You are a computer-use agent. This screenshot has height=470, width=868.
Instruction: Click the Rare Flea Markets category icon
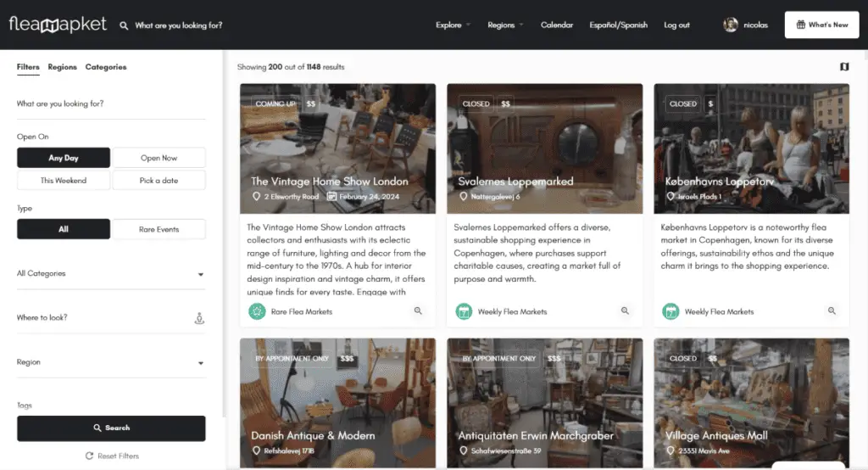[257, 311]
